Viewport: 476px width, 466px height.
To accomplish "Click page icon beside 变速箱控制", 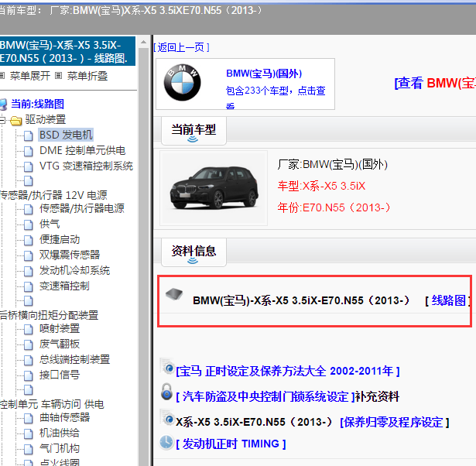I will click(x=28, y=286).
